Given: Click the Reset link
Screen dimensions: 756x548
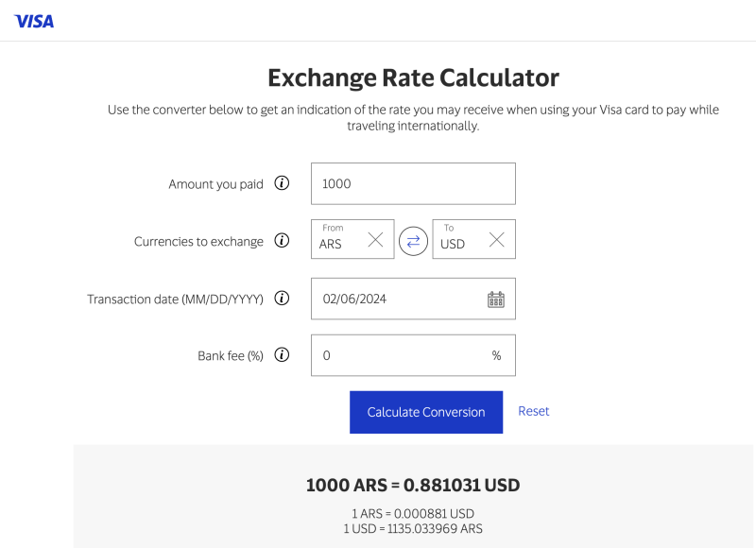Looking at the screenshot, I should click(534, 411).
